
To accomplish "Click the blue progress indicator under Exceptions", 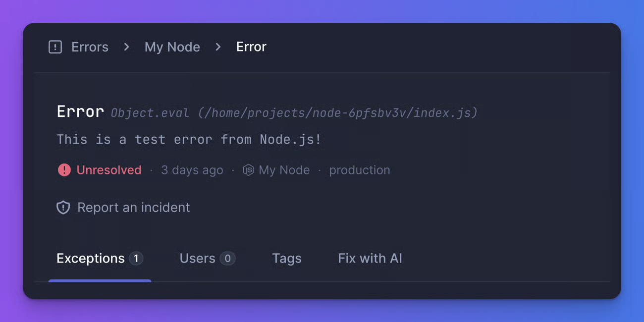I will 99,281.
